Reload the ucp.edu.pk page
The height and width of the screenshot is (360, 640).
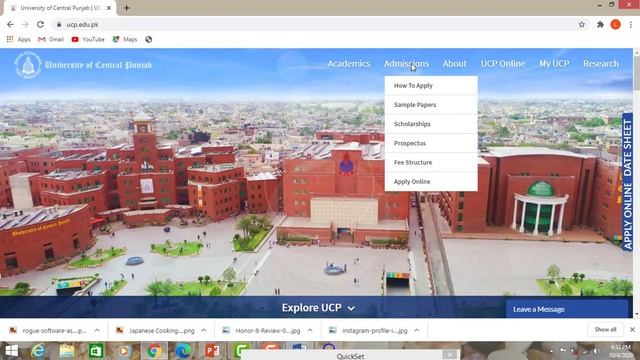(x=40, y=24)
